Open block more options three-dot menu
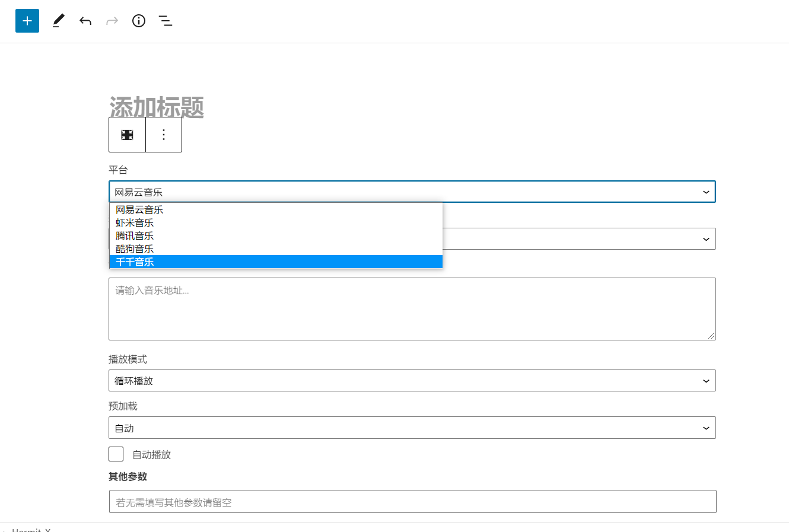The height and width of the screenshot is (532, 789). tap(164, 135)
